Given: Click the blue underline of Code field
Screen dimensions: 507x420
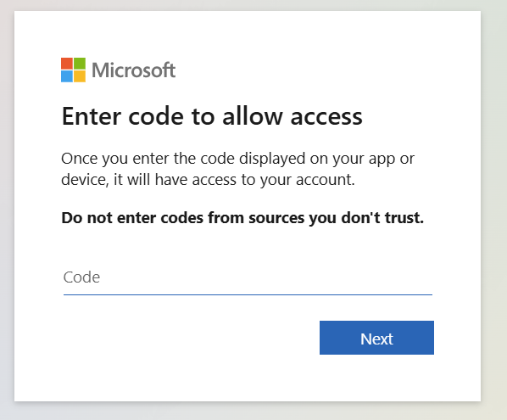Looking at the screenshot, I should point(248,294).
